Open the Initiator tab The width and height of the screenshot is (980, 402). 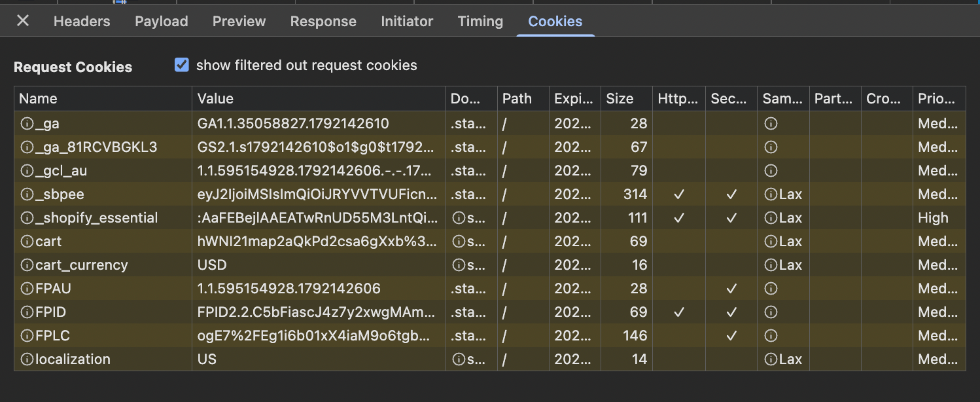pyautogui.click(x=407, y=21)
